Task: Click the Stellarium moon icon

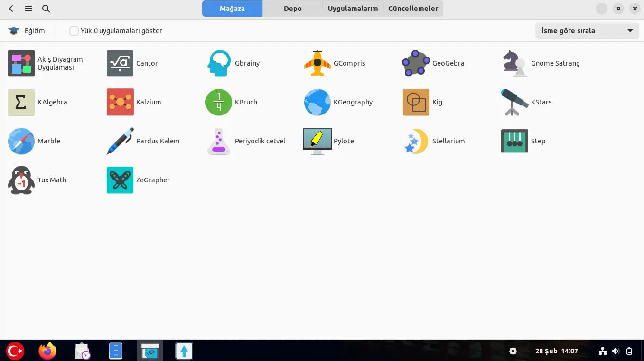Action: pyautogui.click(x=416, y=141)
